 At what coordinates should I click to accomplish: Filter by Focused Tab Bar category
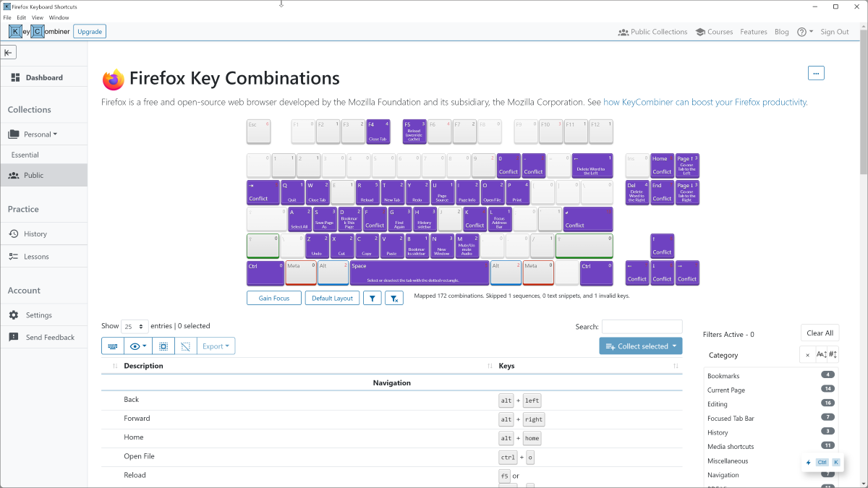771,418
